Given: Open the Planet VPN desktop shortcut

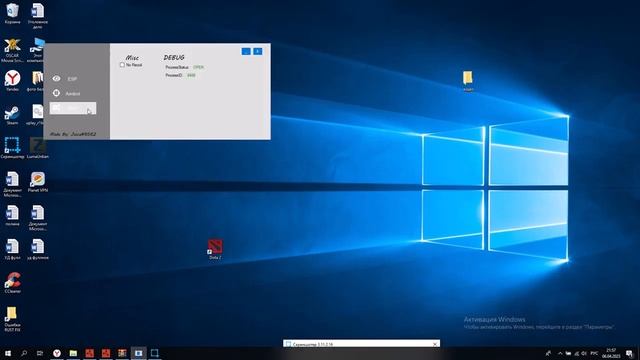Looking at the screenshot, I should [38, 182].
